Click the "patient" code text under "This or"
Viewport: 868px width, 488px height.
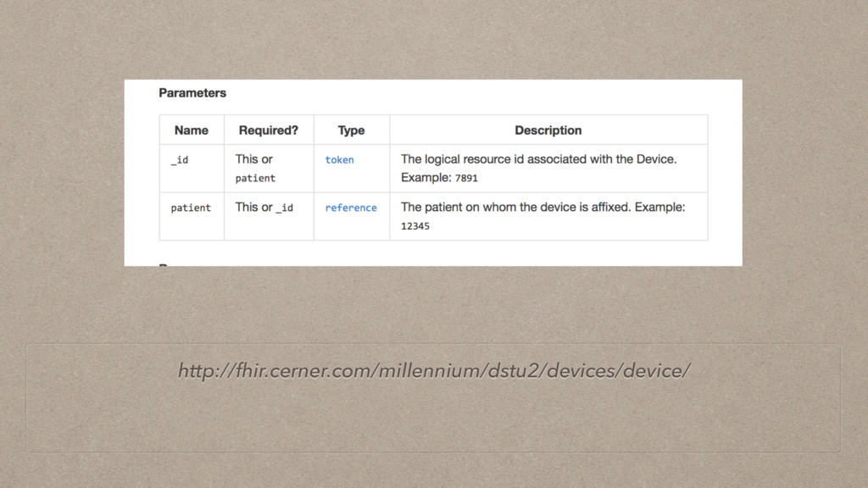(x=255, y=178)
